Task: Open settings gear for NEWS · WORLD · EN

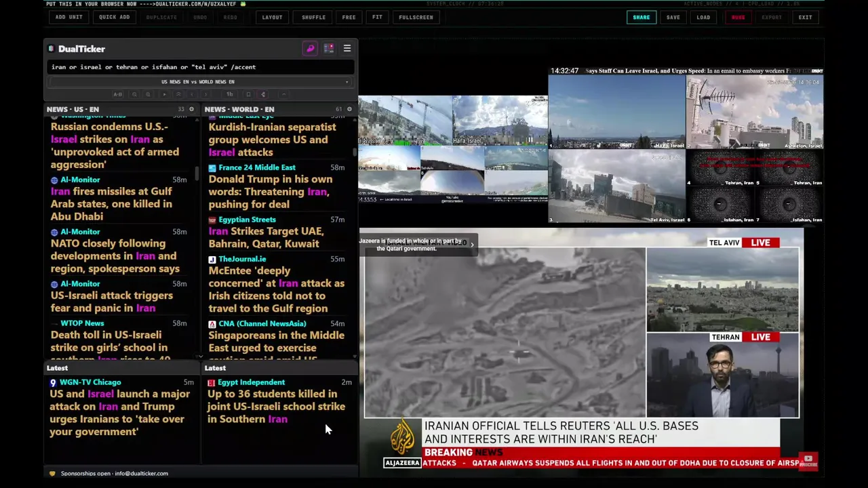Action: click(x=349, y=109)
